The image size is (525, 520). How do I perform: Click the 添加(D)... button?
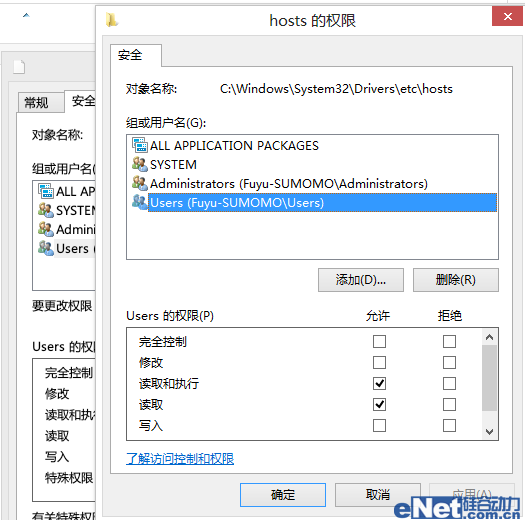point(361,280)
